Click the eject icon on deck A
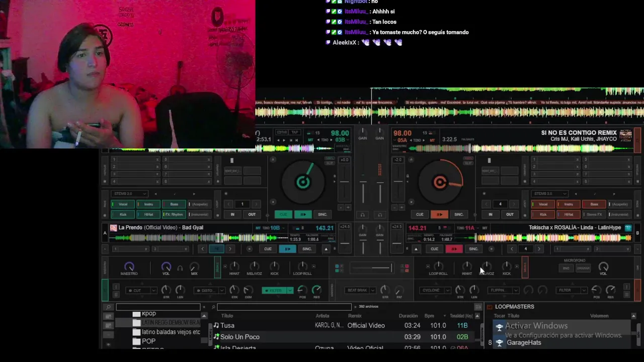This screenshot has height=362, width=644. coord(326,249)
